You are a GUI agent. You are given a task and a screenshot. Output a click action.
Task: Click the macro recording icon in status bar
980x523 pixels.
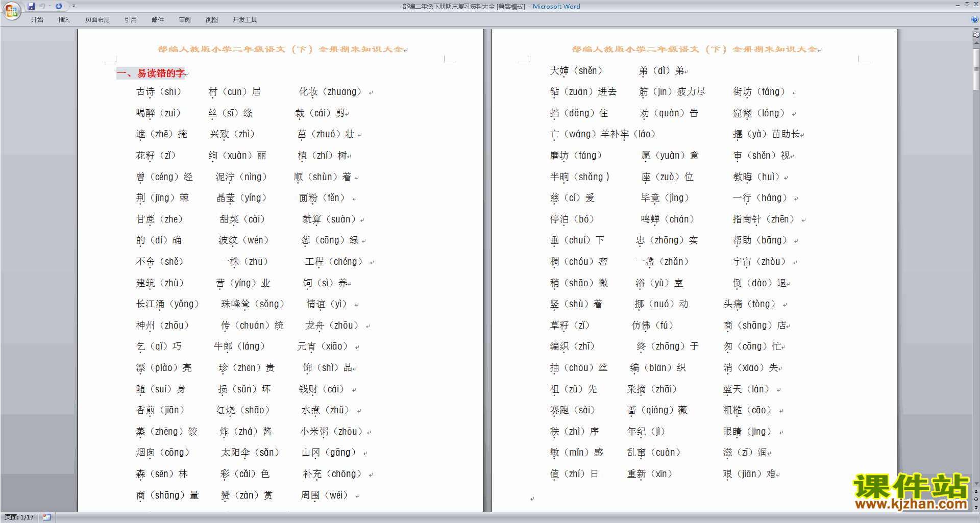point(46,517)
